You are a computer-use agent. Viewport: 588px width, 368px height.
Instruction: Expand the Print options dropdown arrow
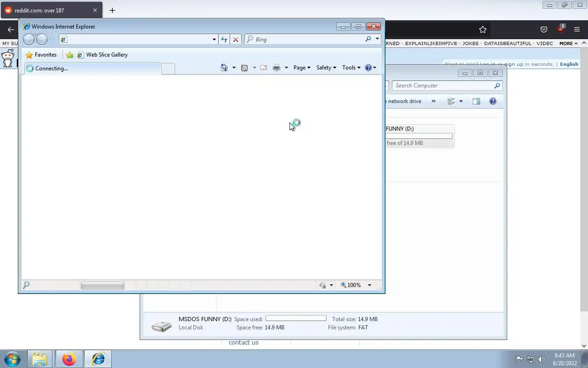tap(286, 68)
